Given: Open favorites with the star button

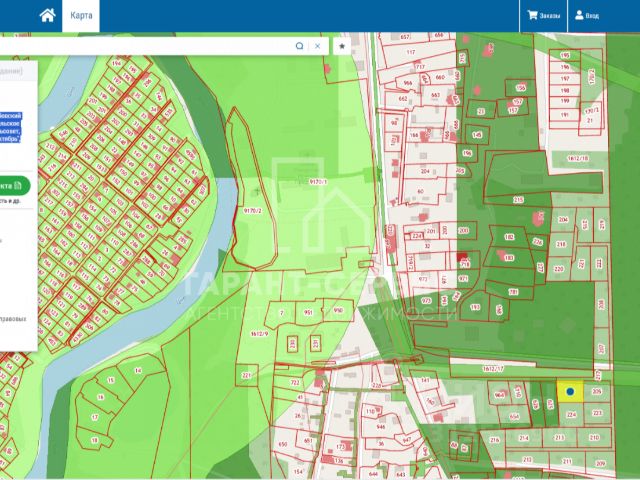Looking at the screenshot, I should pos(342,46).
